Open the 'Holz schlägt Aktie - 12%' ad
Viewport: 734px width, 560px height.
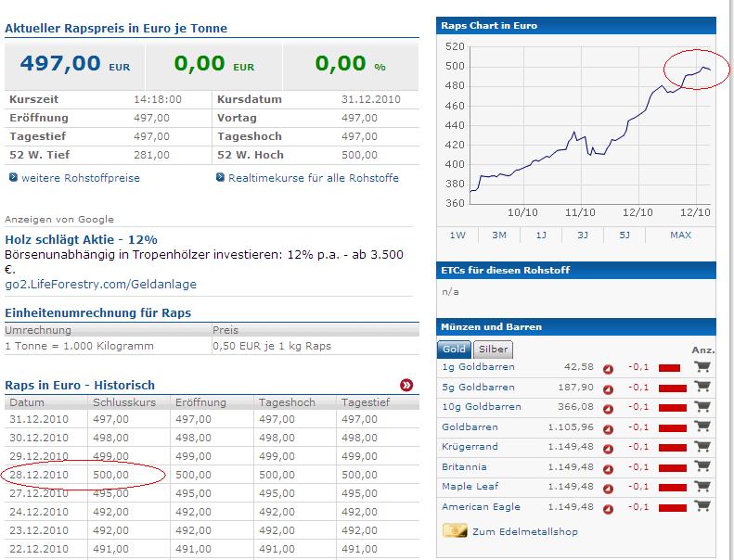[x=81, y=239]
